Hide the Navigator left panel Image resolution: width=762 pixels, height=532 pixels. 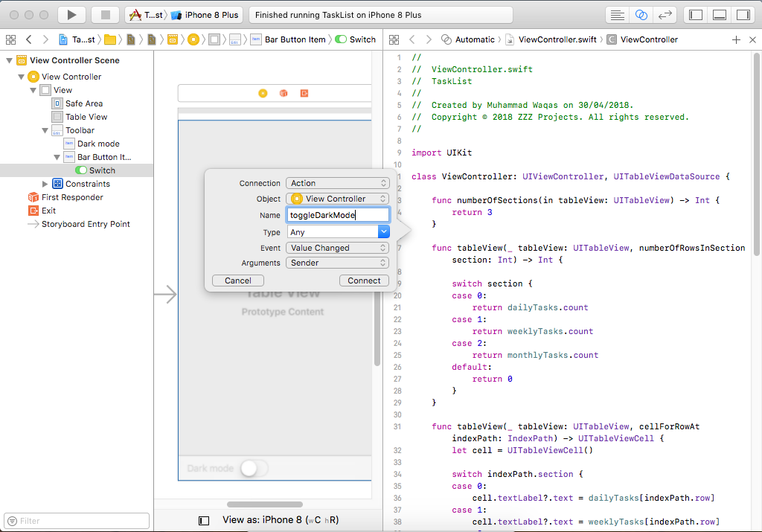[x=696, y=15]
